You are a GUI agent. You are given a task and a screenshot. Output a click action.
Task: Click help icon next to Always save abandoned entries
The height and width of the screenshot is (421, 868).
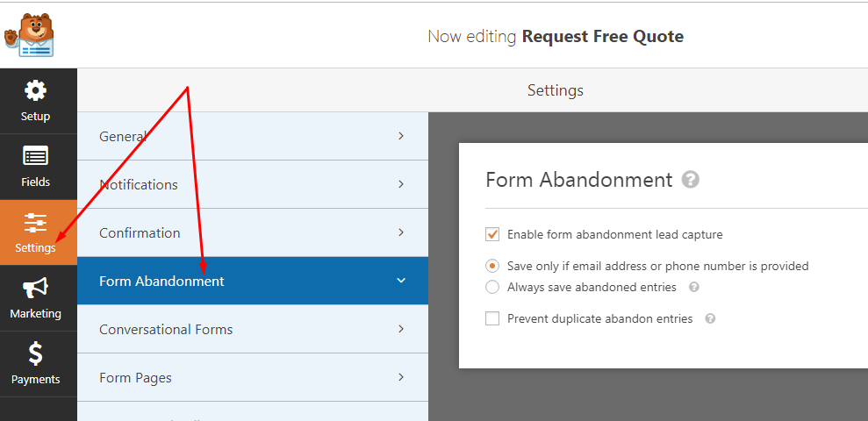pyautogui.click(x=694, y=288)
